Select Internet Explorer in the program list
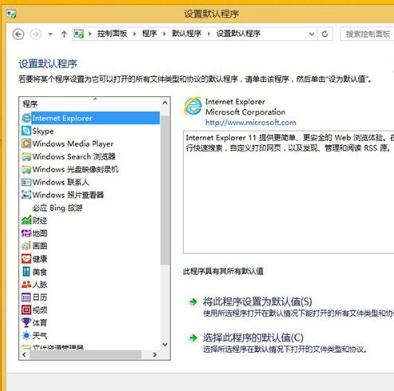 point(90,118)
